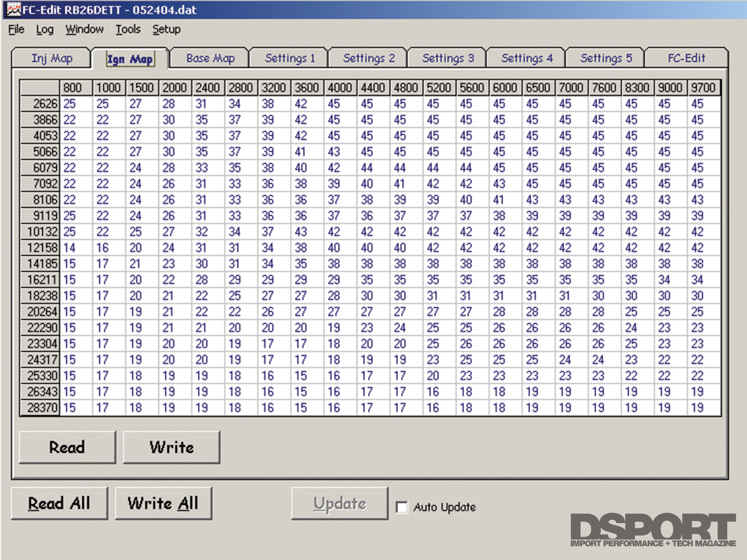747x560 pixels.
Task: Click the Write All button
Action: click(163, 503)
